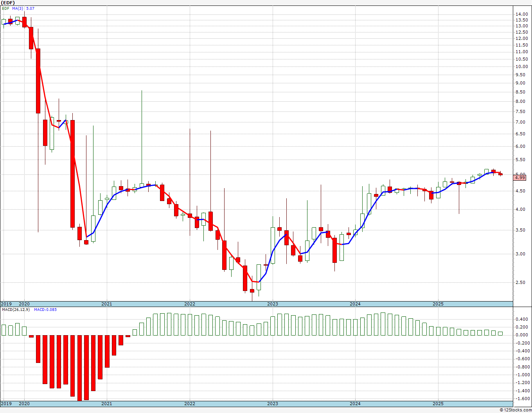Screen dimensions: 532x413
Task: Select the EDF legend label beside MA(3)
Action: click(5, 8)
